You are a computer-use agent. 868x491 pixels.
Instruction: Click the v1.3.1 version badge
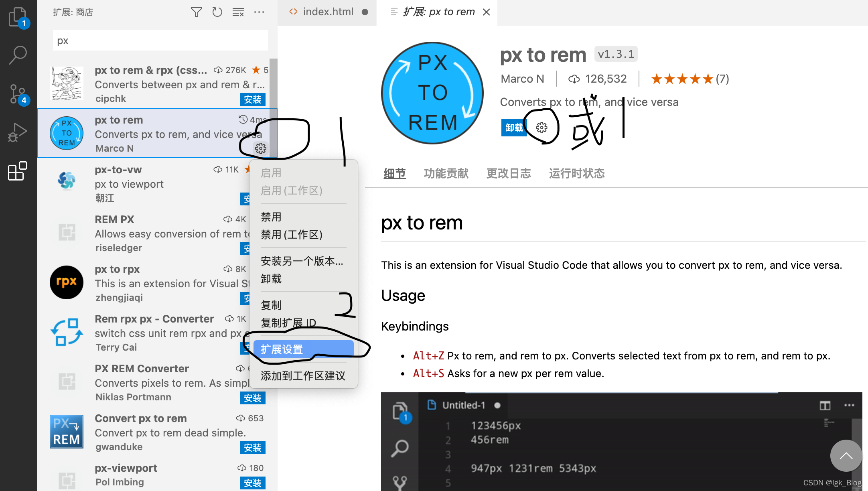616,54
